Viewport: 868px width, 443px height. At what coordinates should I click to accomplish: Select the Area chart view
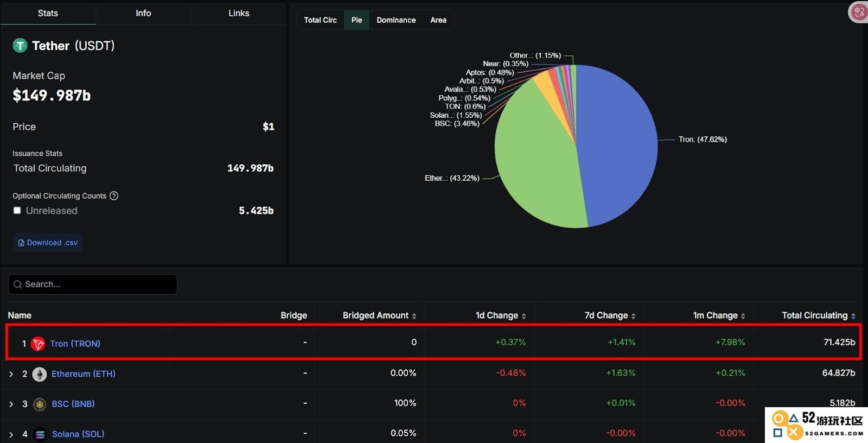coord(438,20)
